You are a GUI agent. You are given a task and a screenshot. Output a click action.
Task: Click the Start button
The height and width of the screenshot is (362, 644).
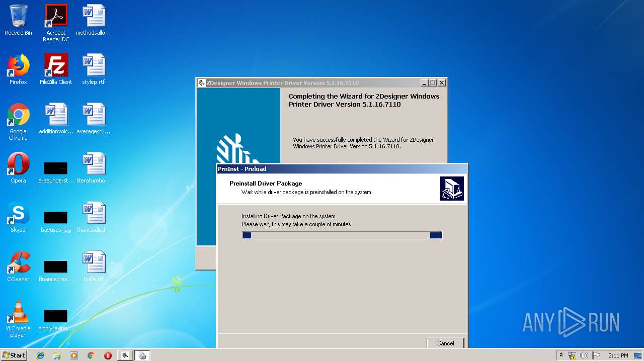coord(14,355)
